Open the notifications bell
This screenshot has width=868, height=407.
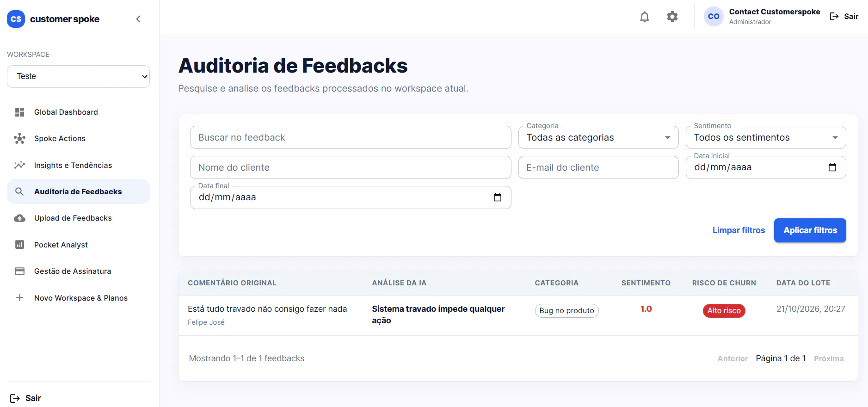644,17
